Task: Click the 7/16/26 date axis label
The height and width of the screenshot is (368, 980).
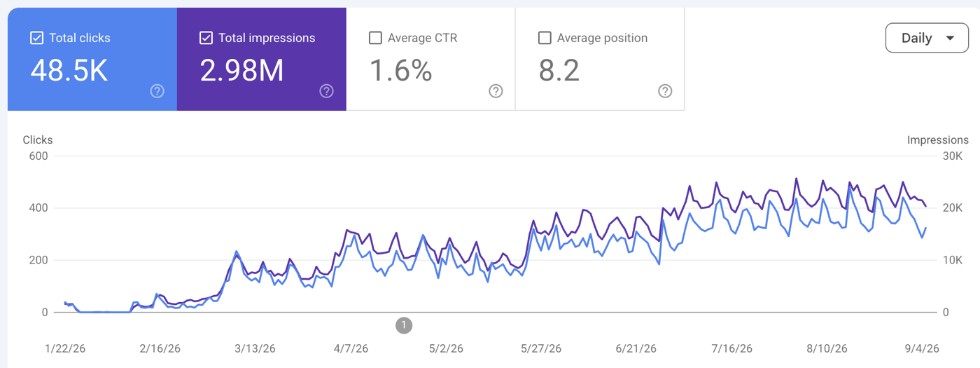Action: coord(731,348)
